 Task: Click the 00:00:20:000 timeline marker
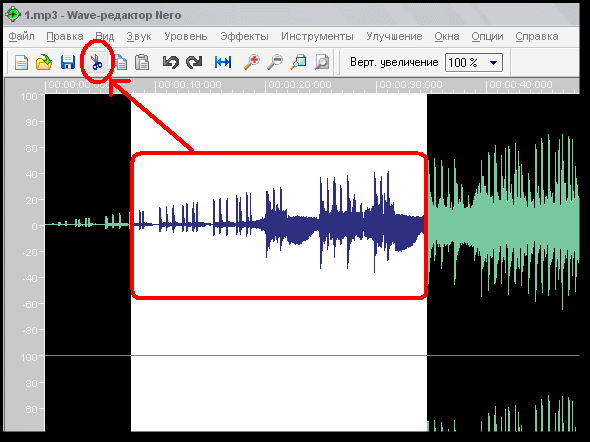coord(300,85)
